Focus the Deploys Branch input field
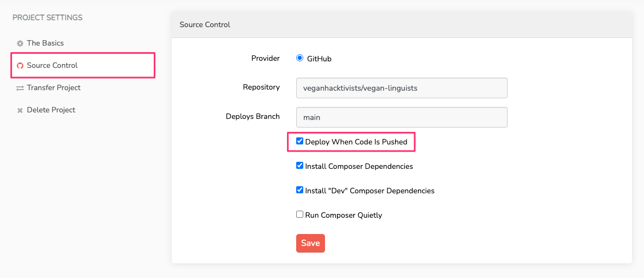This screenshot has height=278, width=644. (x=401, y=117)
